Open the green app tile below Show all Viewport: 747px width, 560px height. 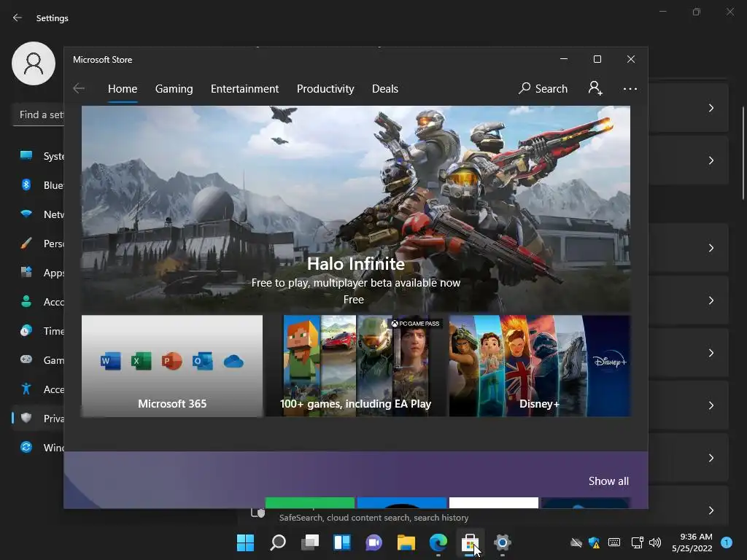click(x=309, y=502)
